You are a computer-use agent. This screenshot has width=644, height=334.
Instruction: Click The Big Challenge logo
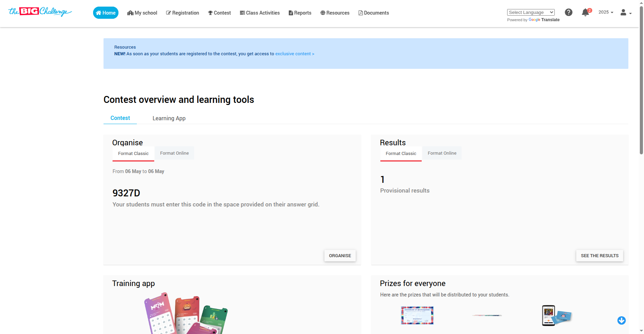tap(40, 12)
